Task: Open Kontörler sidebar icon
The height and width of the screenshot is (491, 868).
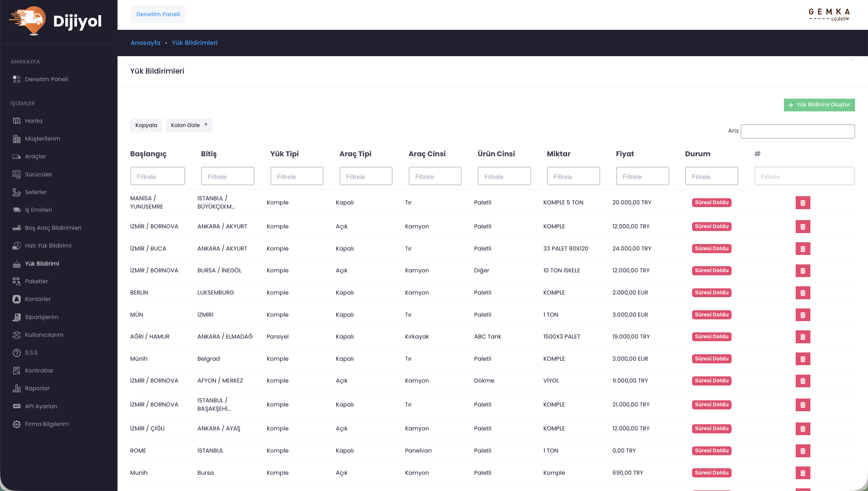Action: tap(17, 299)
